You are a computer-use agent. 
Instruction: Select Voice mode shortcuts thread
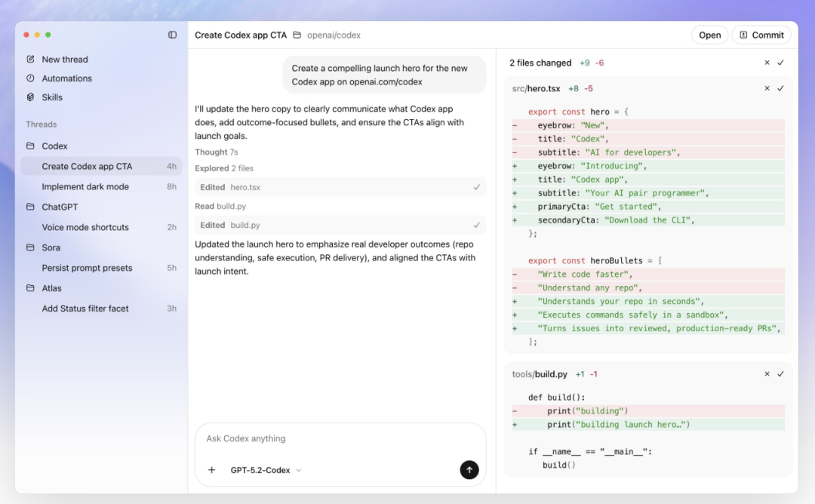(x=101, y=227)
